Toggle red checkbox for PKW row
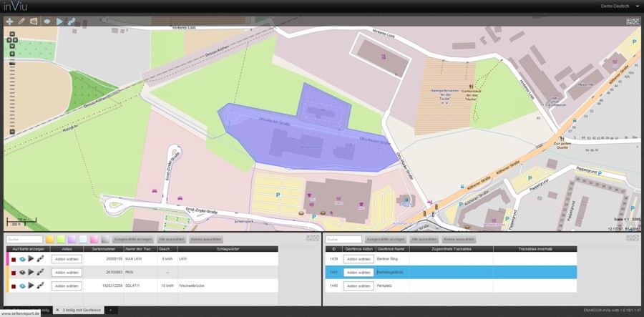The width and height of the screenshot is (644, 317). click(x=14, y=273)
